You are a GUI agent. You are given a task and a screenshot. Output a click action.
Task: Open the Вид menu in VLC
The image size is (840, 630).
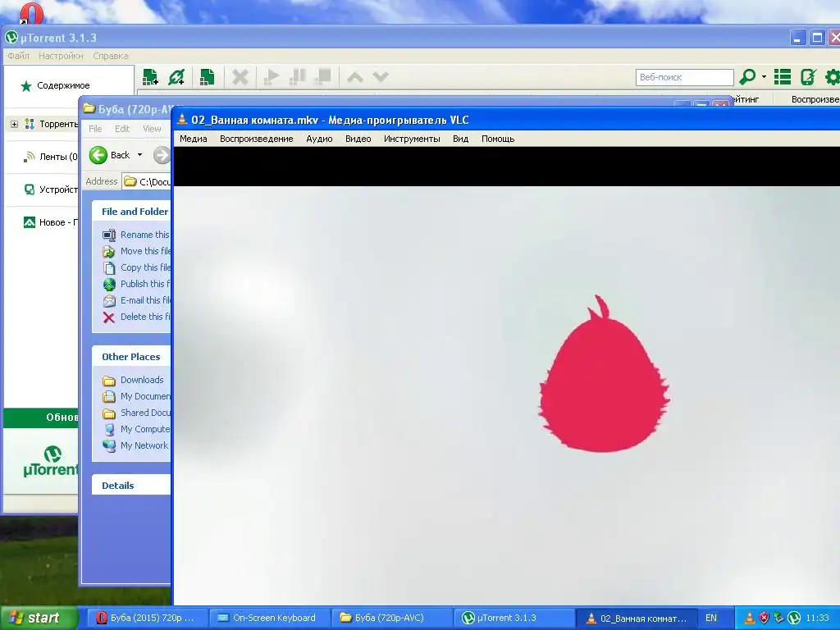(460, 139)
